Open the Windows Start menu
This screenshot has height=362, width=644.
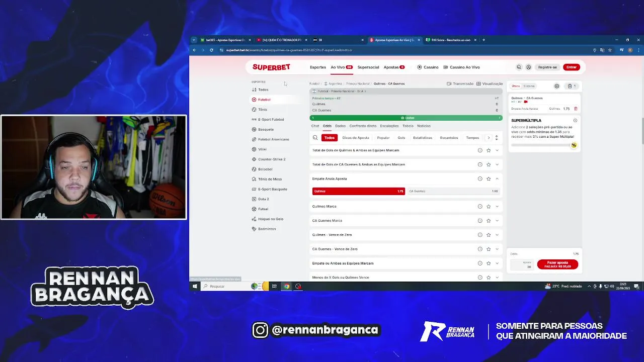pyautogui.click(x=195, y=286)
